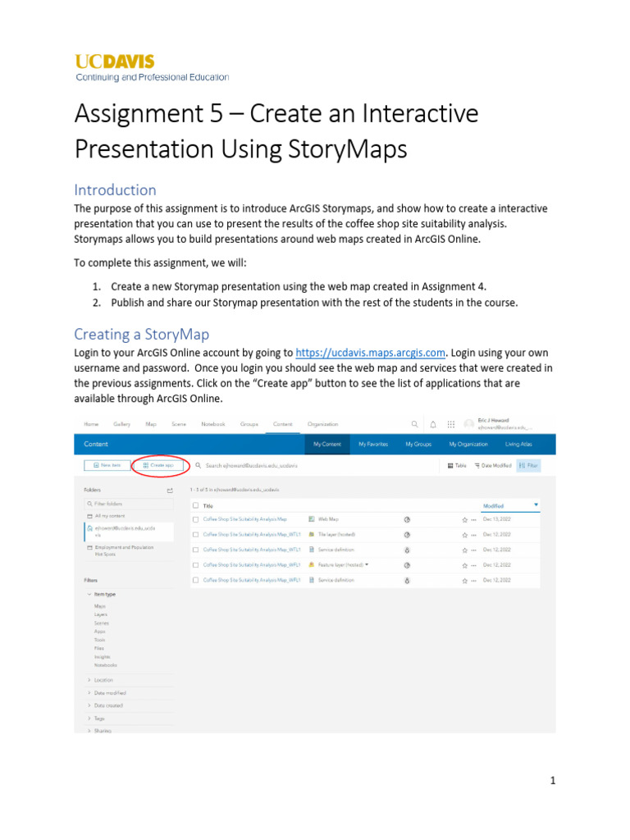
Task: Click sharing status icon in Feature layer row
Action: [407, 565]
